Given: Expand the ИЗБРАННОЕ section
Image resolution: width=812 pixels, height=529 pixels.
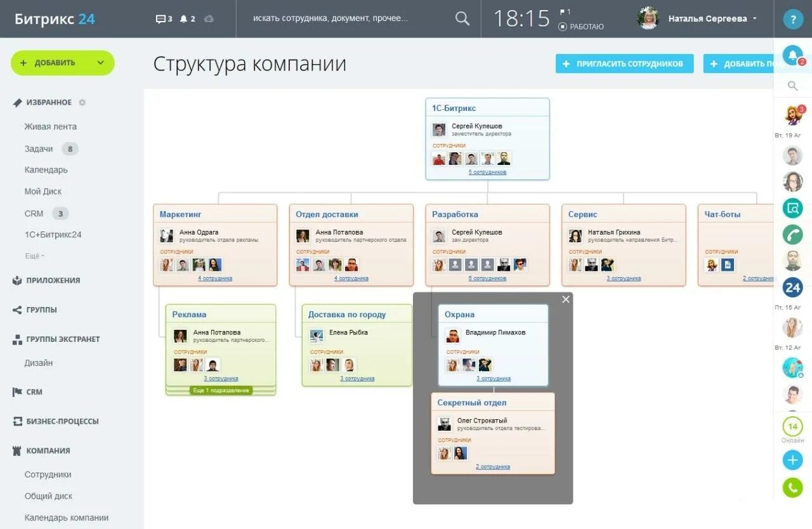Looking at the screenshot, I should (x=49, y=102).
